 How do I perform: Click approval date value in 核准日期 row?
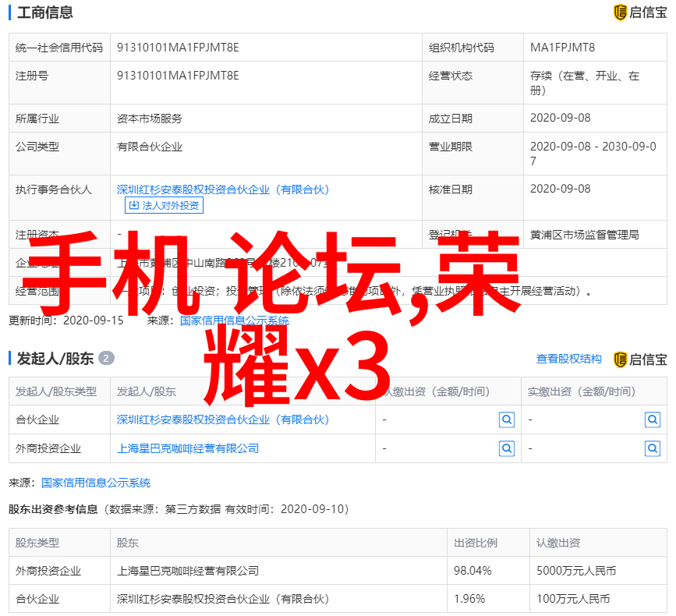560,189
